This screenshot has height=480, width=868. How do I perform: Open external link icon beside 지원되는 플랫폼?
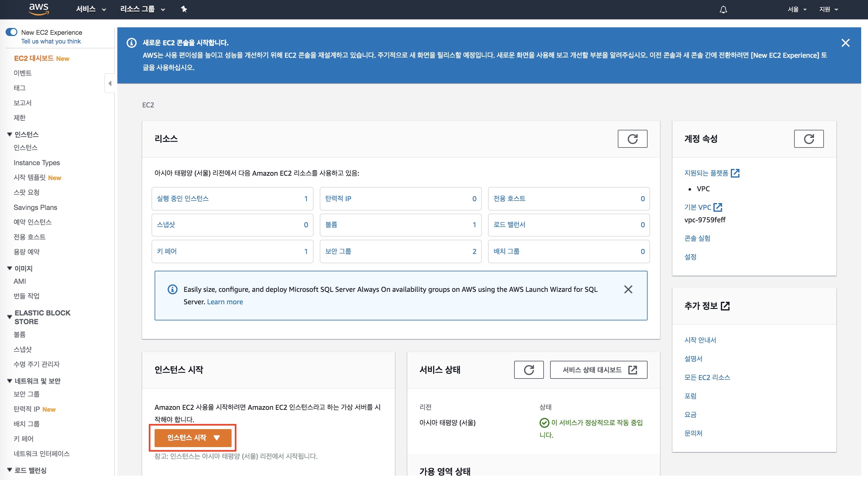tap(735, 173)
